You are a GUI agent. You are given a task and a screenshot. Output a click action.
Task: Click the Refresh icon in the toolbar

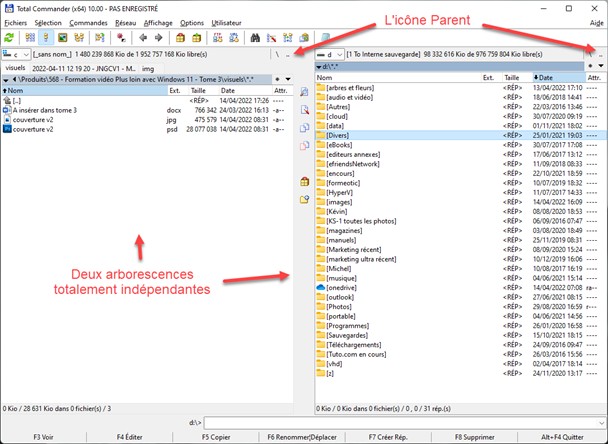point(10,37)
